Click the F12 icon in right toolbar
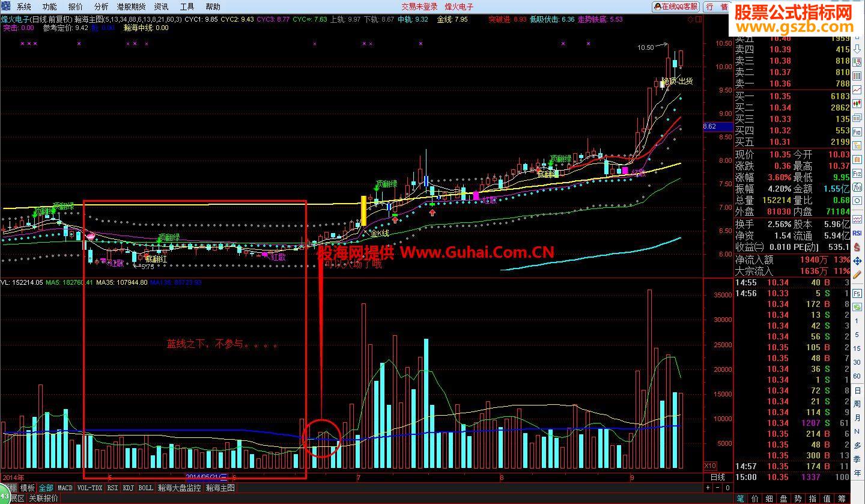Screen dimensions: 865x504 (x=857, y=173)
